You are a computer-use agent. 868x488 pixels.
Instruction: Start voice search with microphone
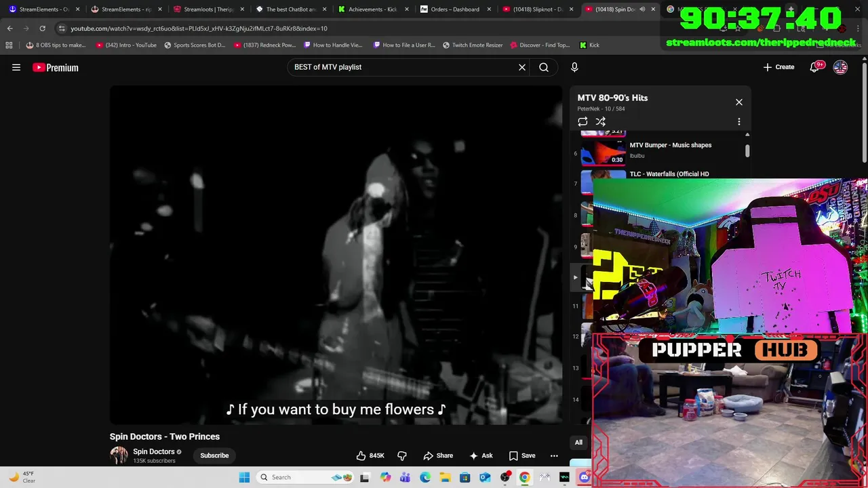pos(574,67)
